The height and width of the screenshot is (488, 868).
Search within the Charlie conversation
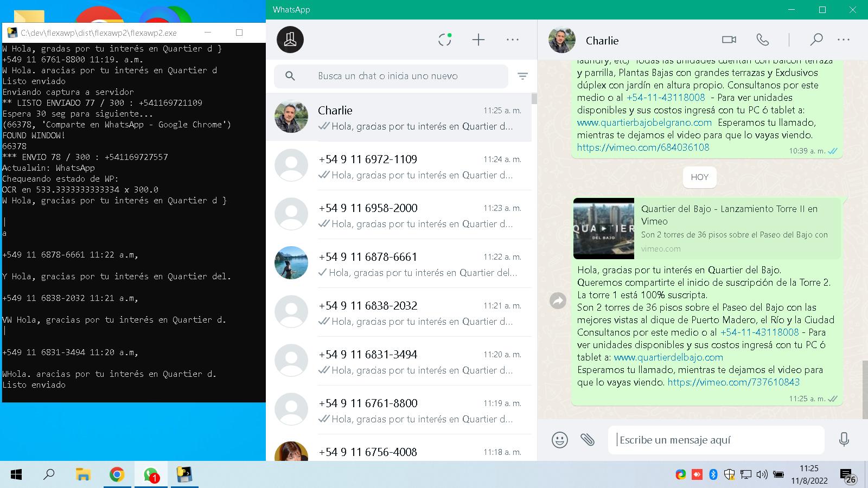[816, 40]
